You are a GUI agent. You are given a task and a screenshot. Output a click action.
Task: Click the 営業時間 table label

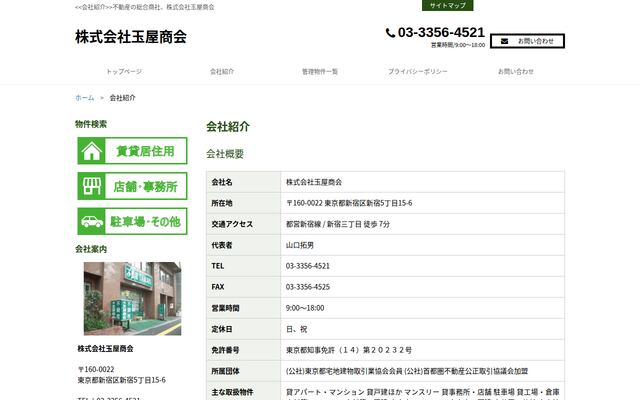tap(225, 308)
